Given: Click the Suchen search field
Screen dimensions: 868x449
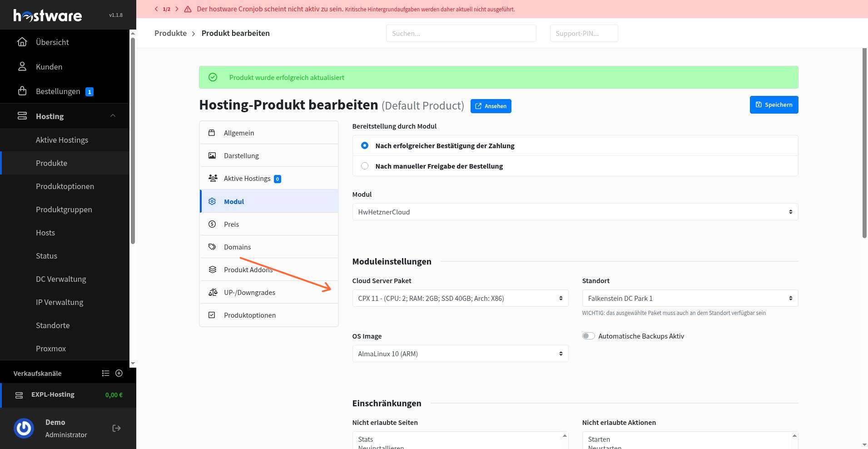Looking at the screenshot, I should [x=461, y=33].
